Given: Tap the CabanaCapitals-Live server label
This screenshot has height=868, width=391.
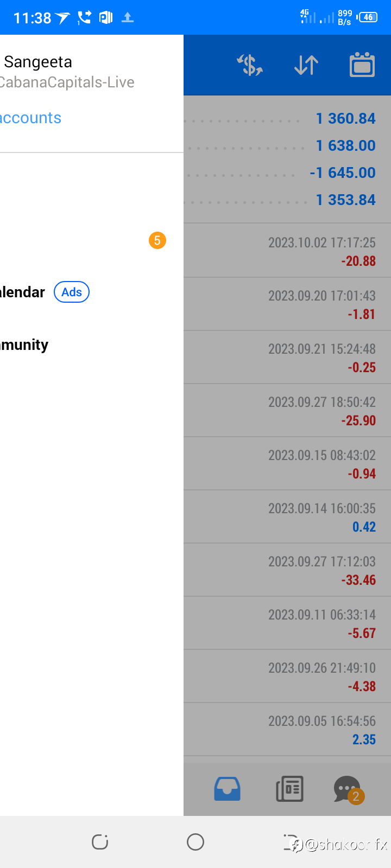Looking at the screenshot, I should pyautogui.click(x=67, y=82).
